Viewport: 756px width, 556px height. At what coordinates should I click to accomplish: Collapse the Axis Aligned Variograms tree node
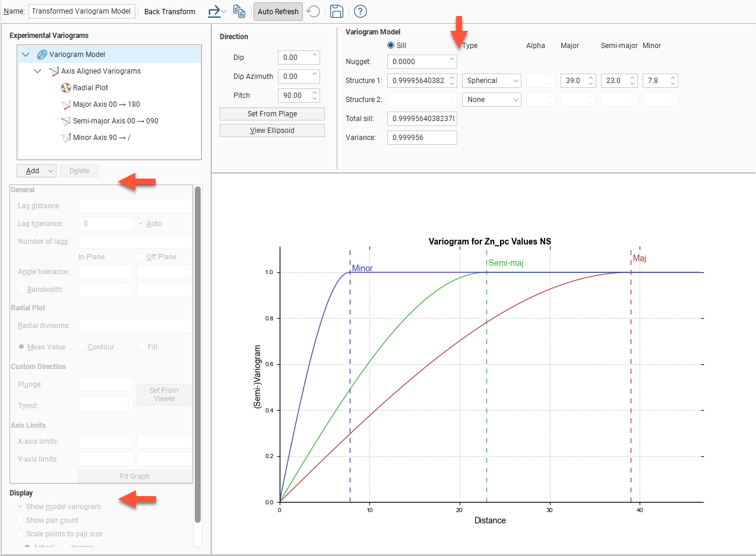click(37, 71)
